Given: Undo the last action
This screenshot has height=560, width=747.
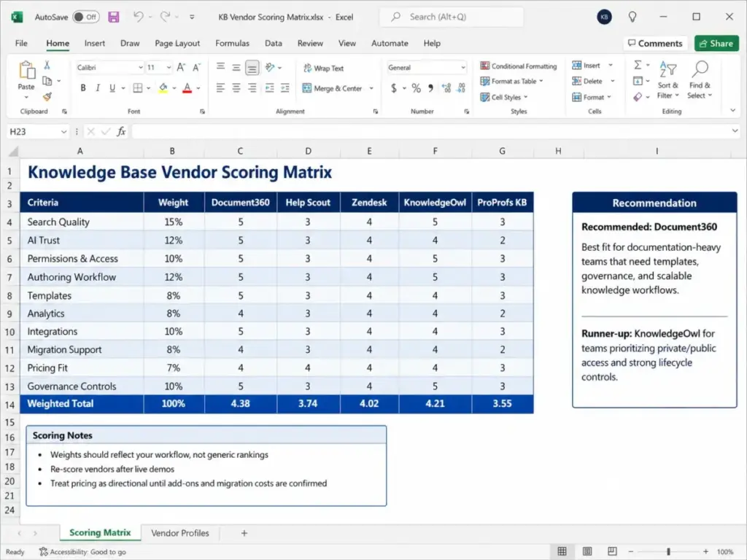Looking at the screenshot, I should point(138,17).
